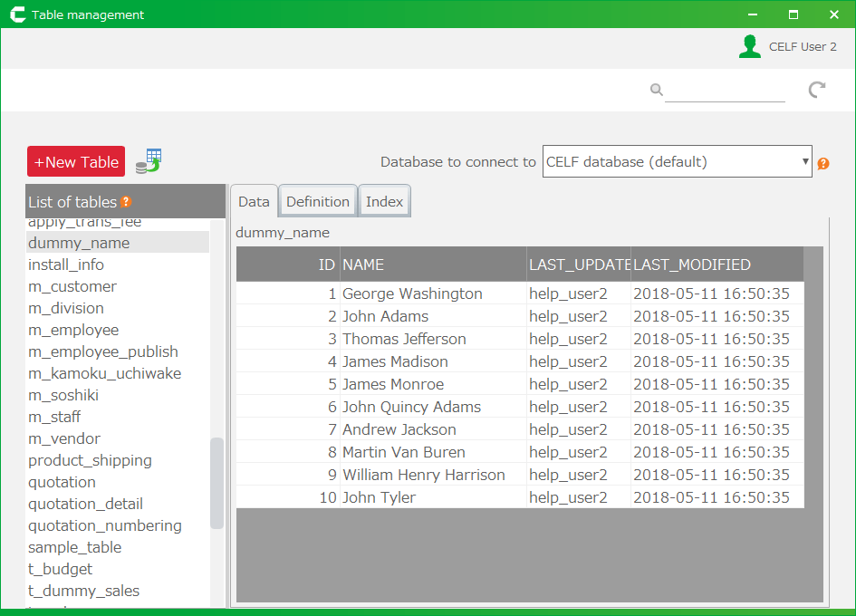Click the table list vertical scrollbar
Image resolution: width=856 pixels, height=616 pixels.
[216, 482]
